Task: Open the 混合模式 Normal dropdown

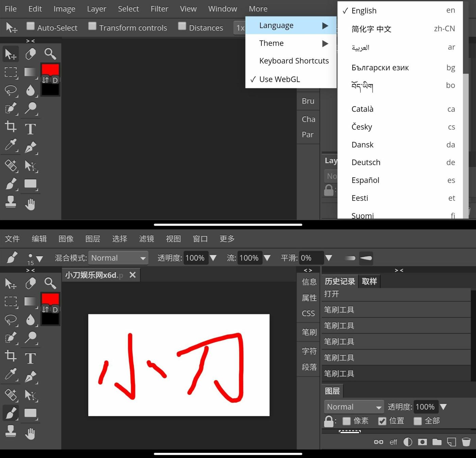Action: click(x=118, y=258)
